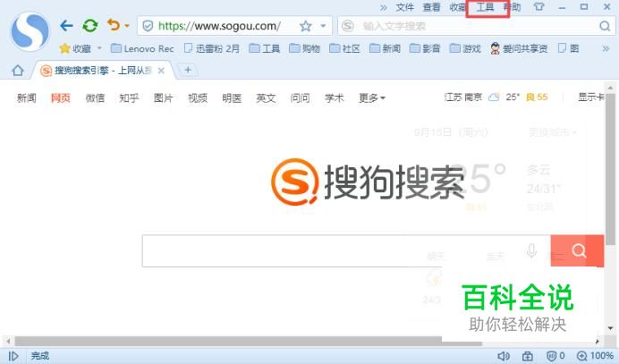The image size is (619, 364).
Task: Show more bookmarks with double chevron
Action: (606, 48)
